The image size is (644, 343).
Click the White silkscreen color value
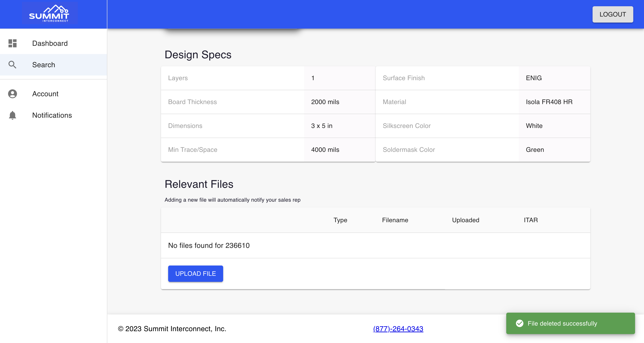tap(534, 126)
